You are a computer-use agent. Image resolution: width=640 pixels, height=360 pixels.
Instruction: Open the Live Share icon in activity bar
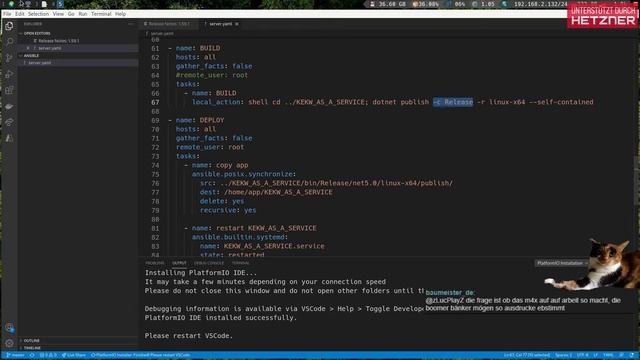[x=9, y=122]
